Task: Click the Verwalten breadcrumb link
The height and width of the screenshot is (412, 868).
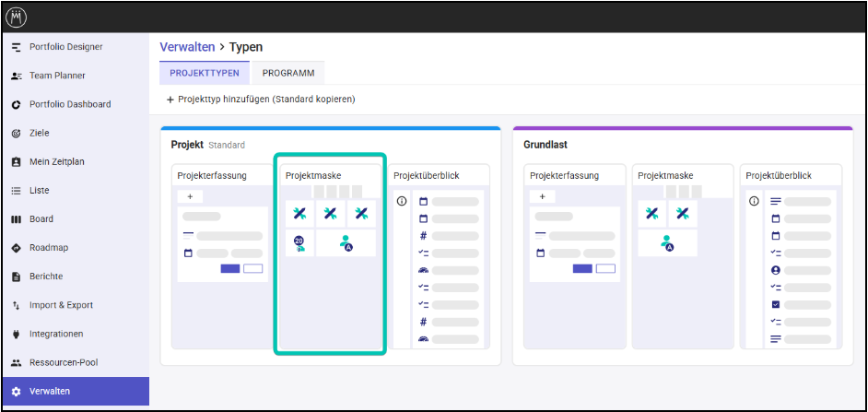Action: (187, 47)
